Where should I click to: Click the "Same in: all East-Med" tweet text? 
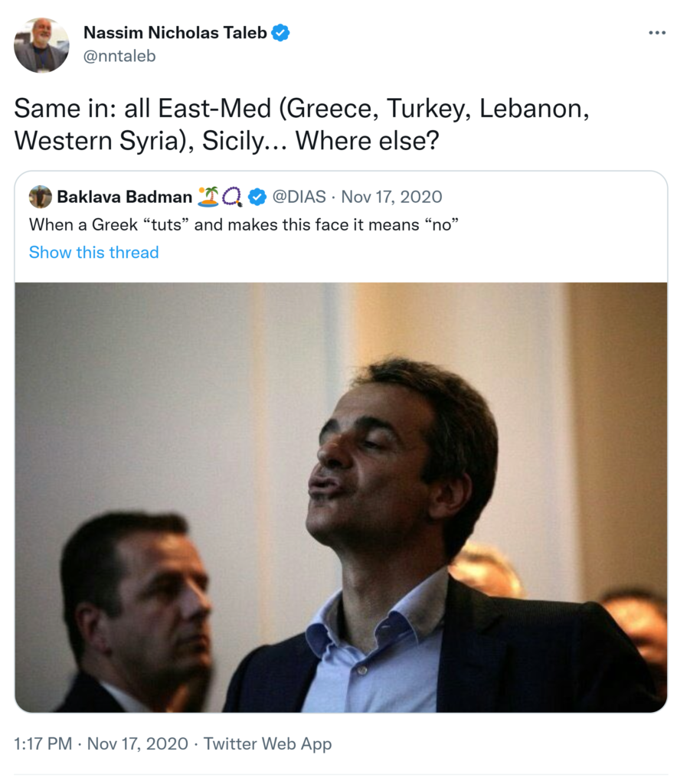pyautogui.click(x=301, y=125)
